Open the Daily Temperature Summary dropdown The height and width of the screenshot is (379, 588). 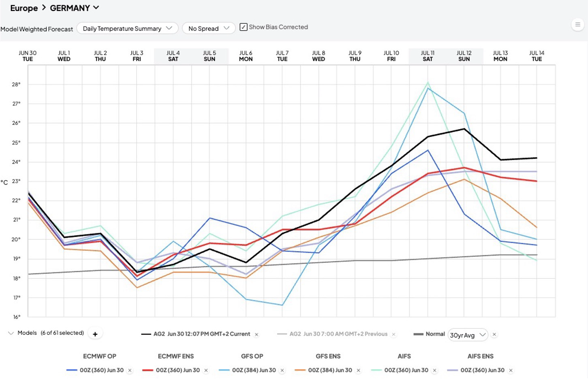click(128, 28)
